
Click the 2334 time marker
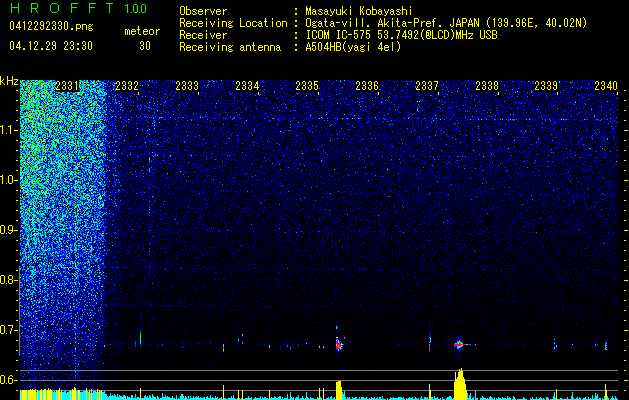[247, 86]
